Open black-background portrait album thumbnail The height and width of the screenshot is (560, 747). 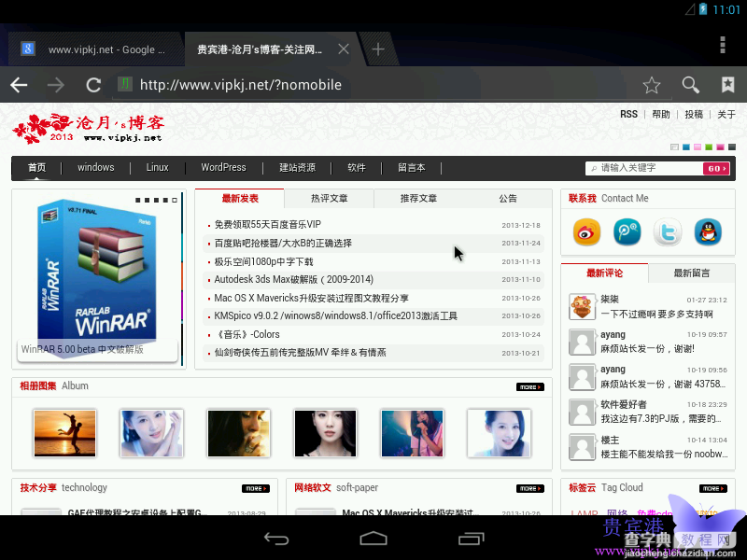[x=325, y=433]
